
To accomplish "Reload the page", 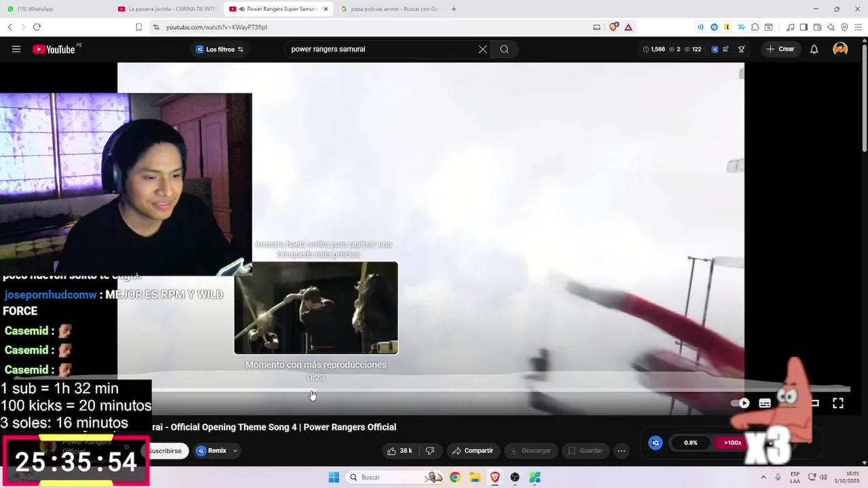I will pyautogui.click(x=37, y=27).
